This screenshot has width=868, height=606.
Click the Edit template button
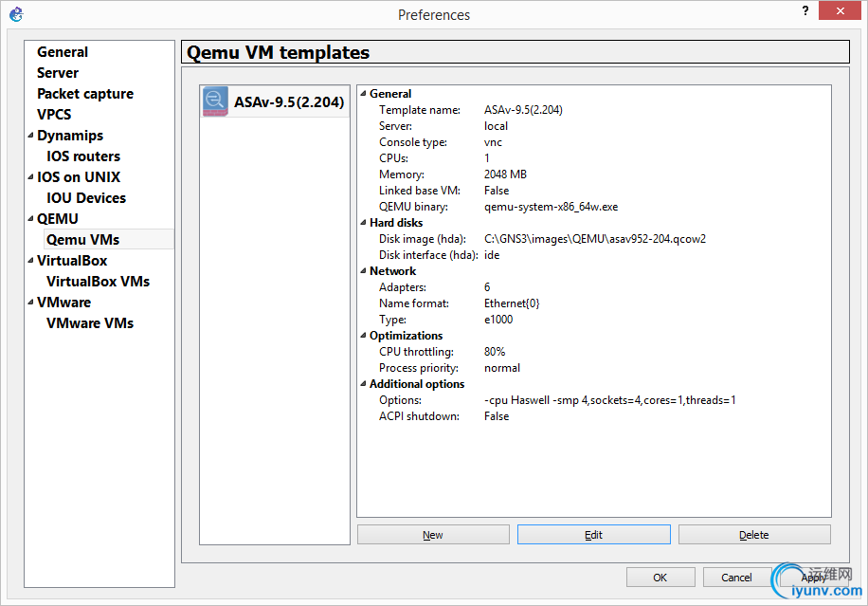tap(593, 535)
